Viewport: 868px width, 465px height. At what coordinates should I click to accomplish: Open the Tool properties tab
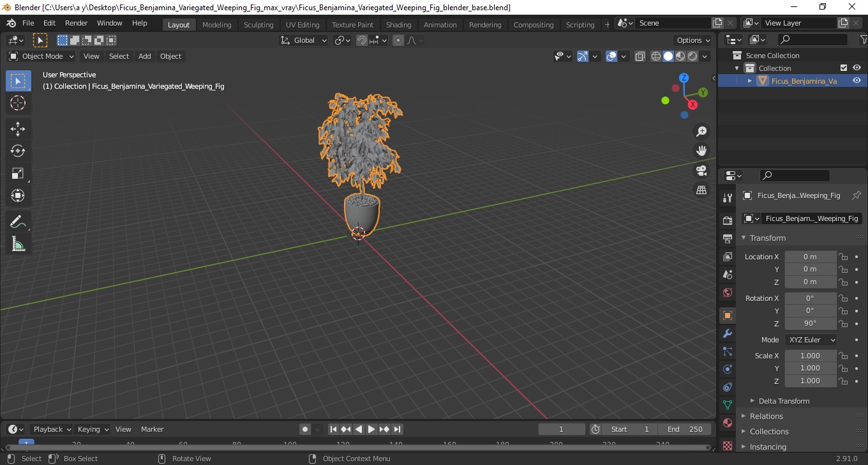point(727,198)
